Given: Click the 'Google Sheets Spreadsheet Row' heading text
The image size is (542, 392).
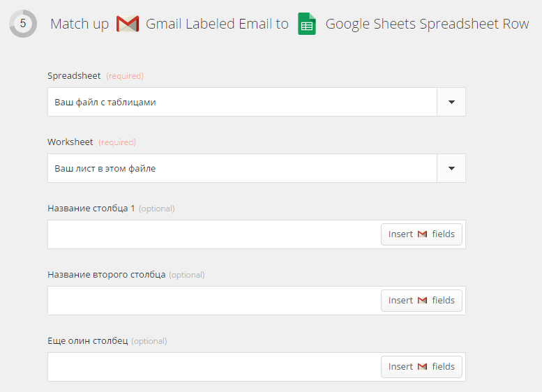Looking at the screenshot, I should click(x=427, y=24).
